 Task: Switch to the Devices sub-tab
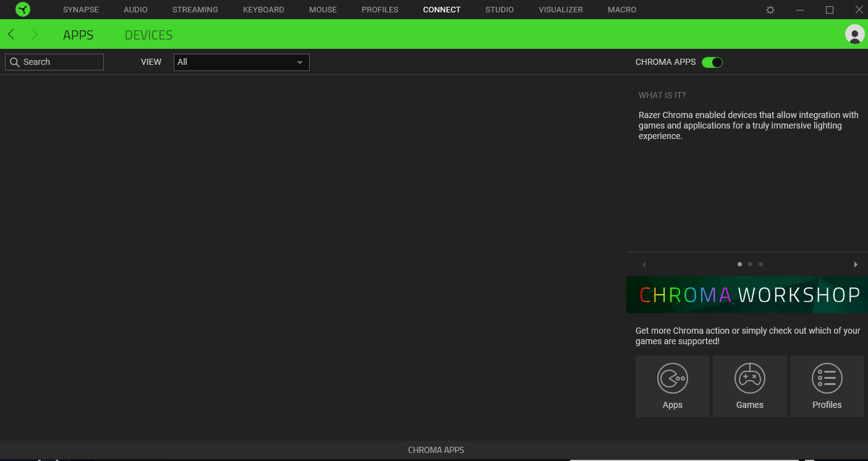(x=148, y=35)
